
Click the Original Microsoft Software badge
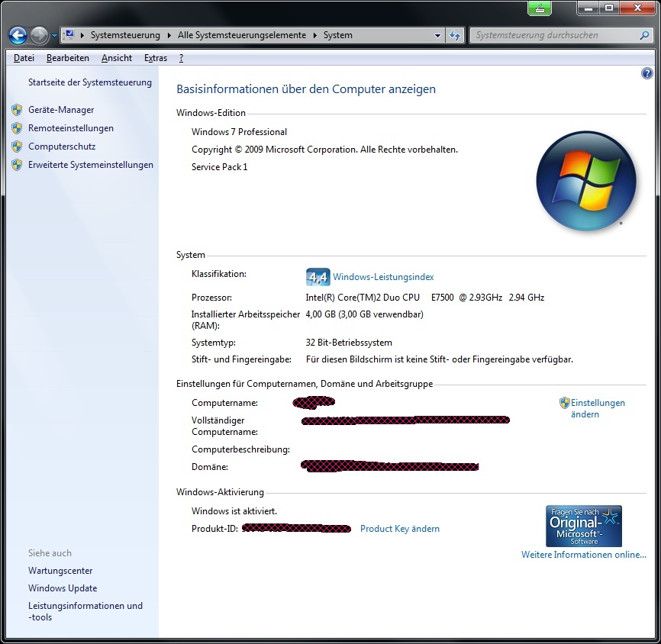(583, 526)
